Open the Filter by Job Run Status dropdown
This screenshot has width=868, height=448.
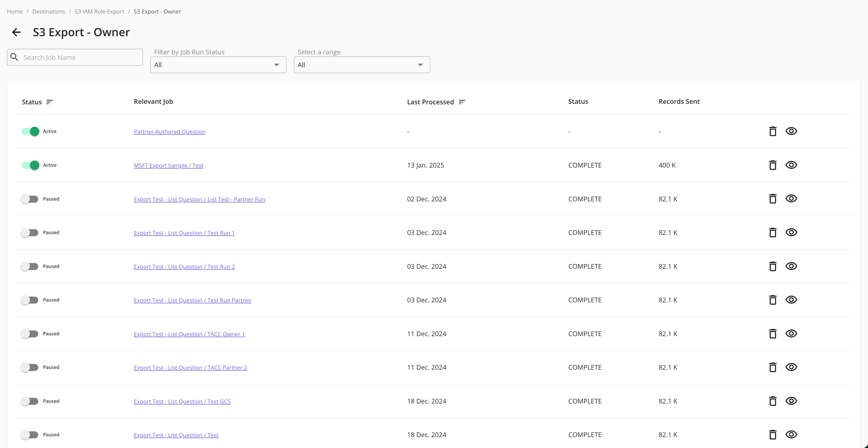point(218,65)
